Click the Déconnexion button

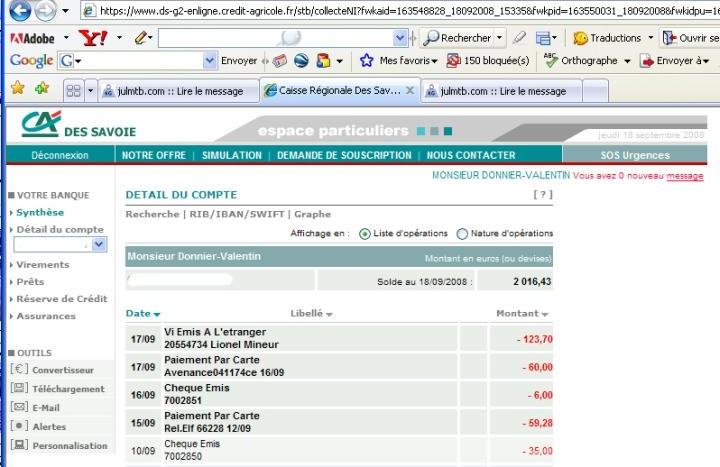tap(60, 155)
